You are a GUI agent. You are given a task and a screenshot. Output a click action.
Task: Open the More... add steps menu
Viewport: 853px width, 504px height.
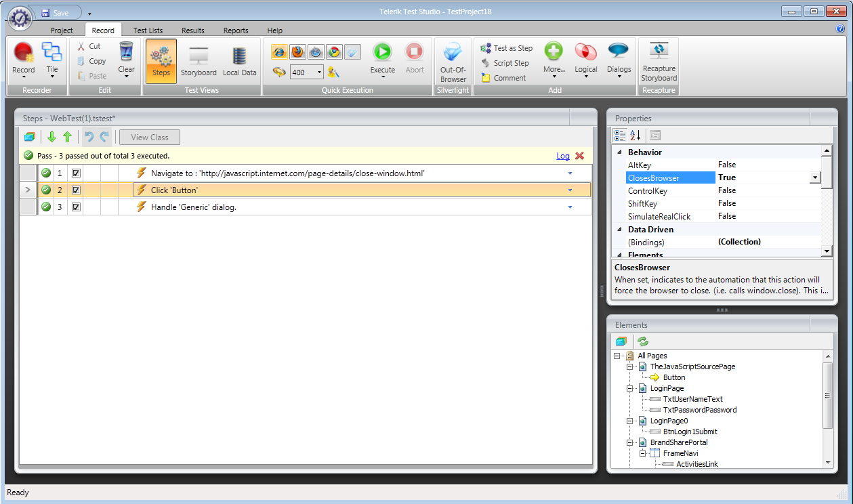[x=554, y=59]
